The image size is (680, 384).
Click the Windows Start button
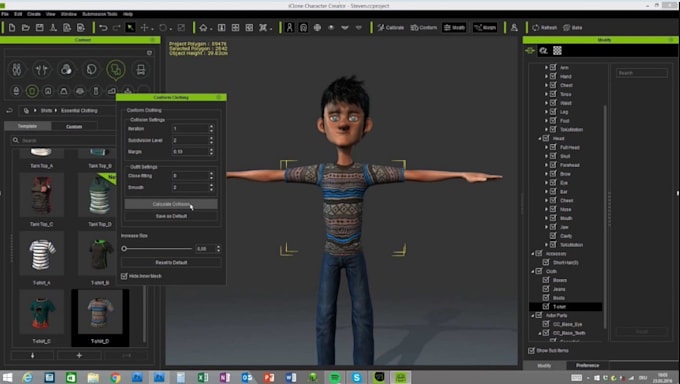point(7,377)
